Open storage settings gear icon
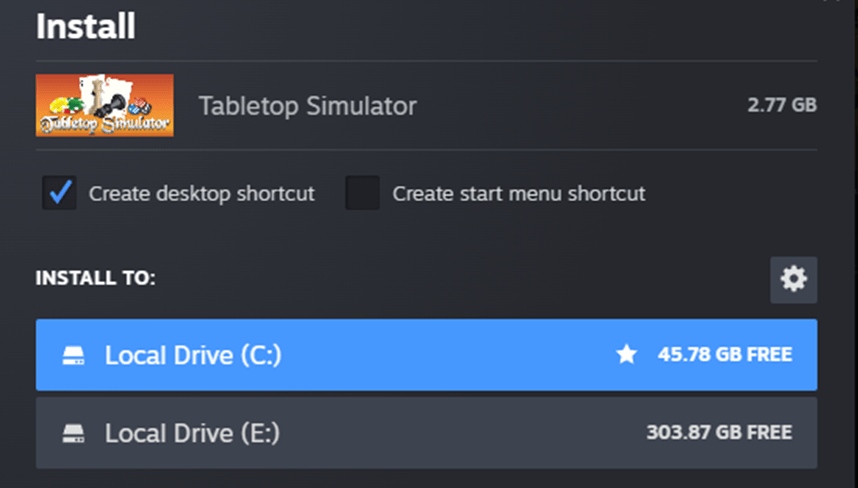This screenshot has height=488, width=858. pyautogui.click(x=793, y=280)
